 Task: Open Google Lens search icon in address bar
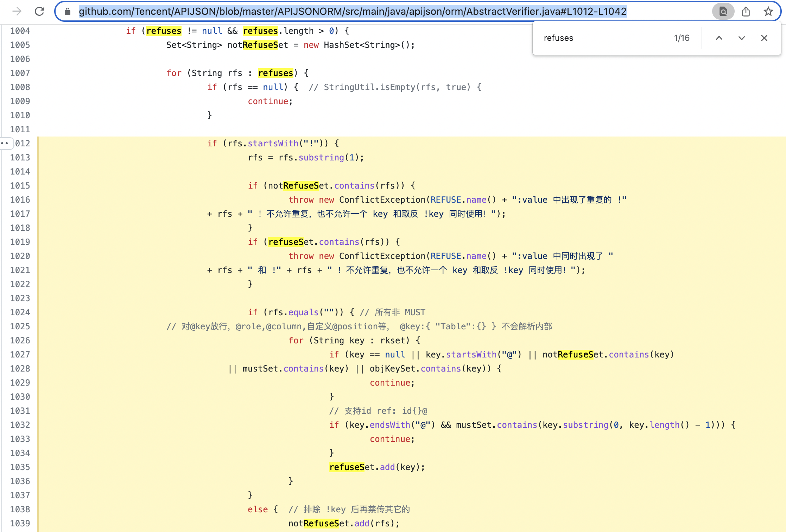[723, 12]
